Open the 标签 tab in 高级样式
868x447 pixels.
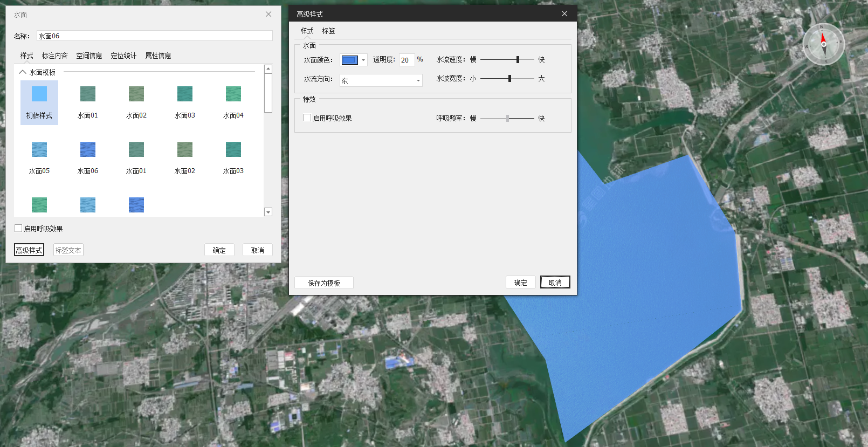pos(328,31)
